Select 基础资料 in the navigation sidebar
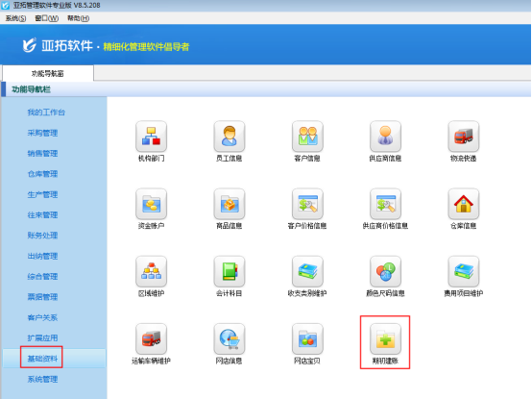532x399 pixels. pos(42,359)
